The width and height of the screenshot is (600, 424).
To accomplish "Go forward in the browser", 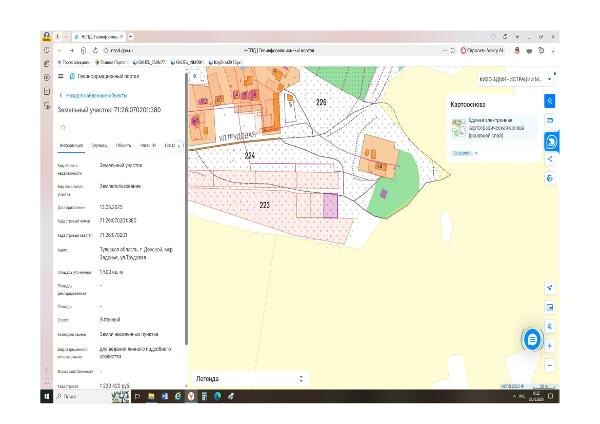I will (72, 51).
